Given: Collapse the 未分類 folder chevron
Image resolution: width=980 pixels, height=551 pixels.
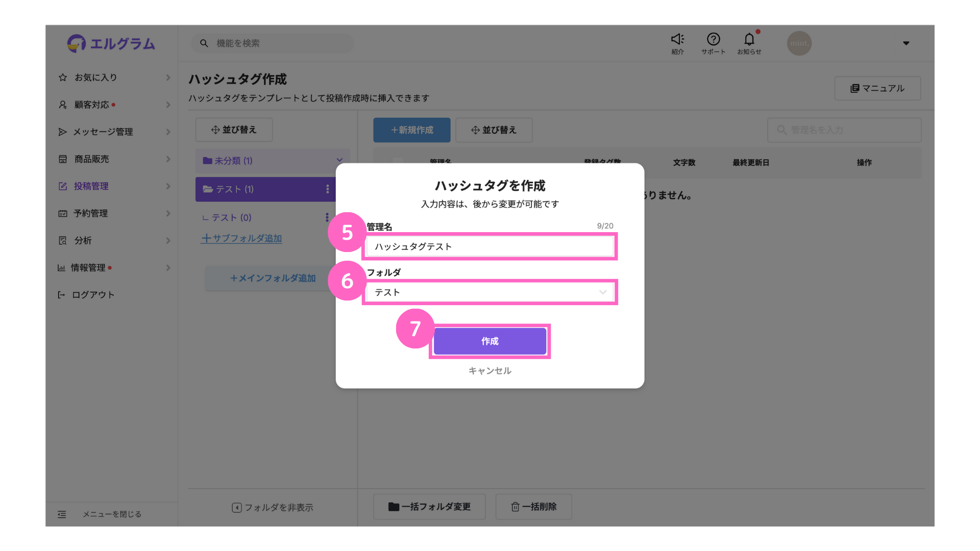Looking at the screenshot, I should [x=339, y=160].
